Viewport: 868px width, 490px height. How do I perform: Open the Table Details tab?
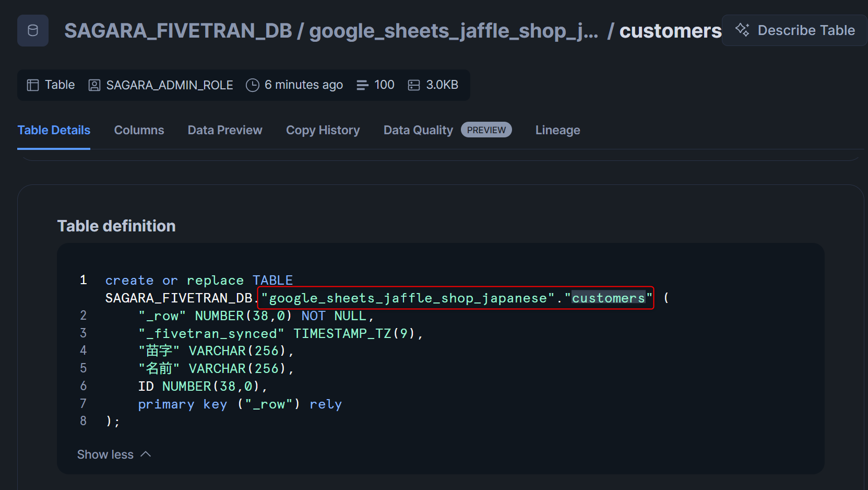click(54, 130)
